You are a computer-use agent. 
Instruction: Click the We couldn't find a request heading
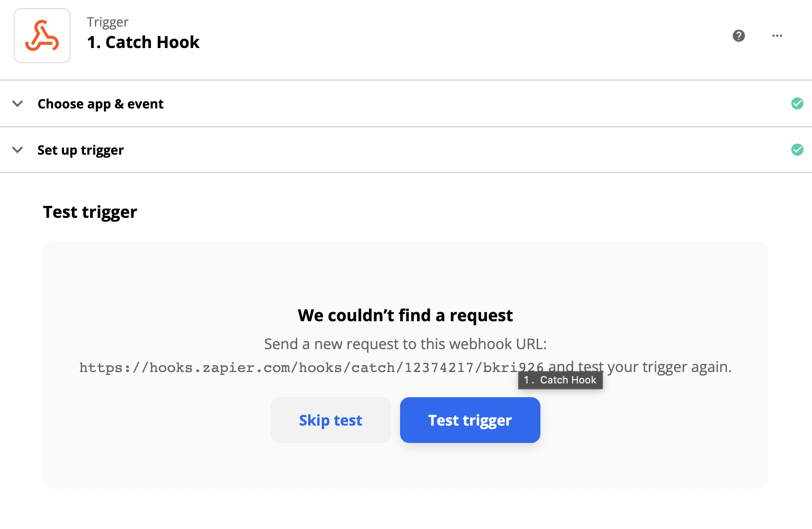[405, 315]
